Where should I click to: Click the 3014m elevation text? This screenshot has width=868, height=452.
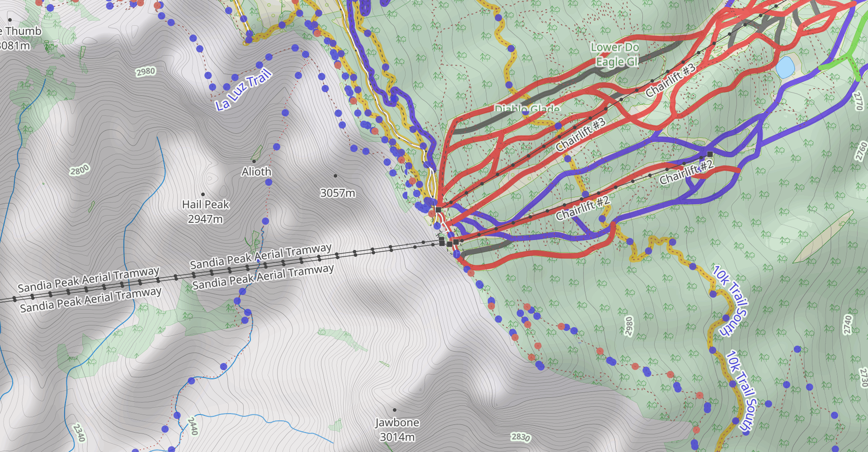pos(397,437)
